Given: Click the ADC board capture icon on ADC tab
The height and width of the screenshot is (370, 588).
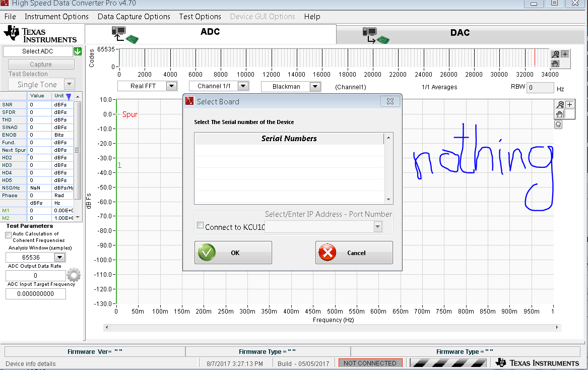Looking at the screenshot, I should pos(125,34).
